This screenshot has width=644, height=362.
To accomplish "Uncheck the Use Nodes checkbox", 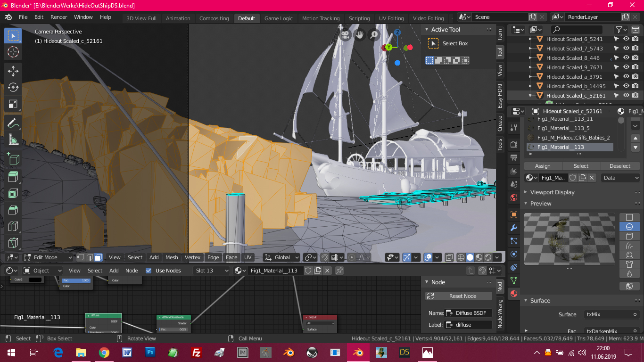I will 149,271.
